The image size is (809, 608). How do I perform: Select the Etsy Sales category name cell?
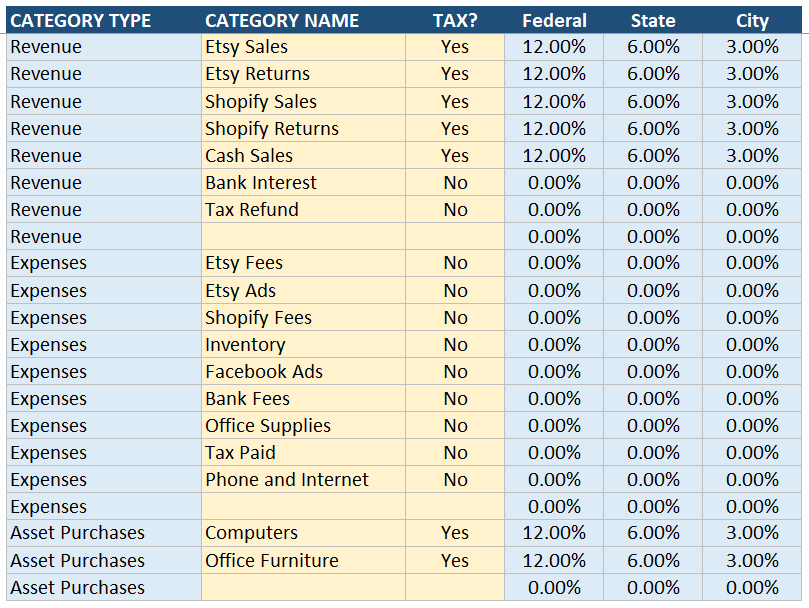tap(302, 47)
